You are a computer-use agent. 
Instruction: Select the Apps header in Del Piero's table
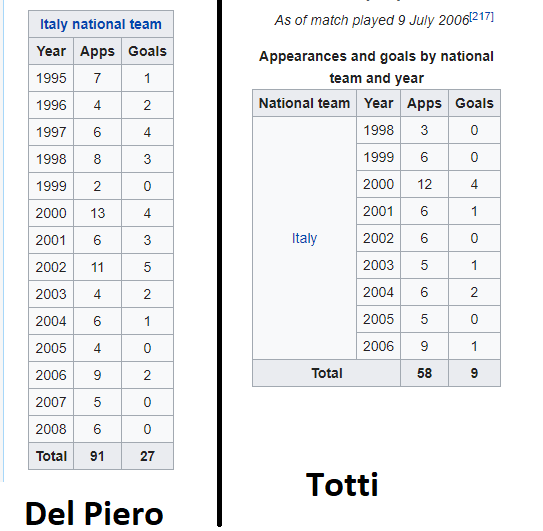[97, 51]
